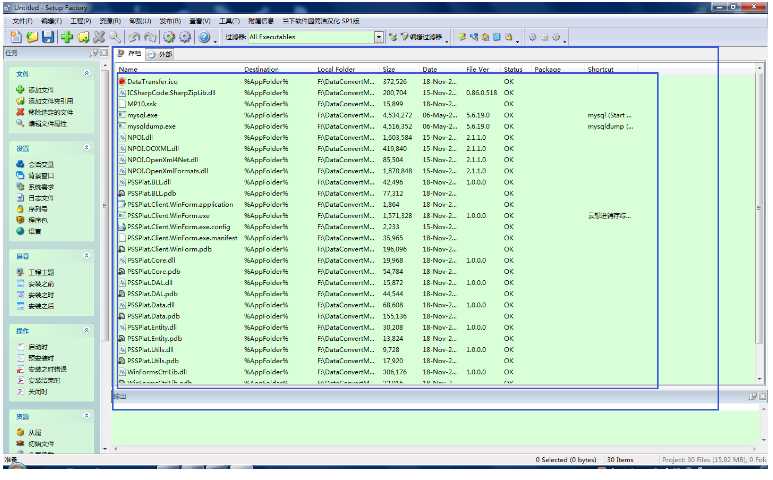Sort list by the Status column header
The width and height of the screenshot is (773, 480).
(517, 69)
